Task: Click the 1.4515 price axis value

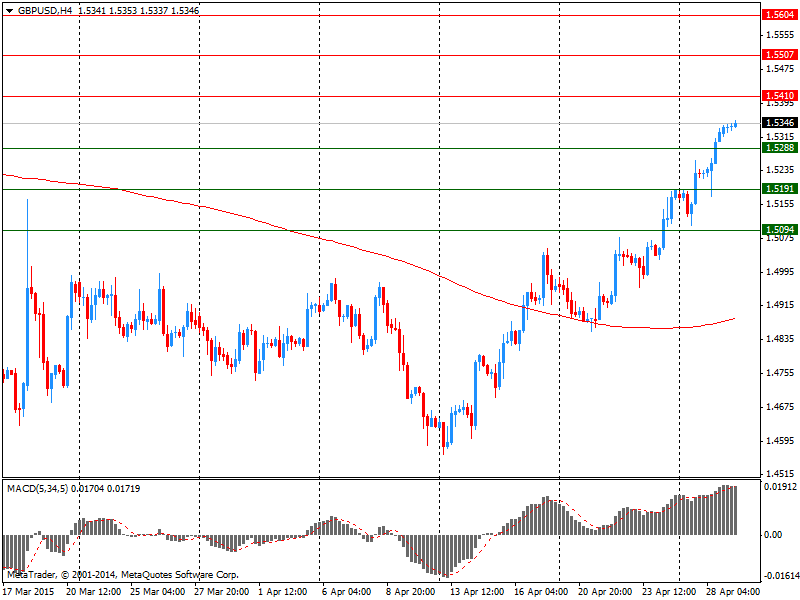Action: pos(780,474)
